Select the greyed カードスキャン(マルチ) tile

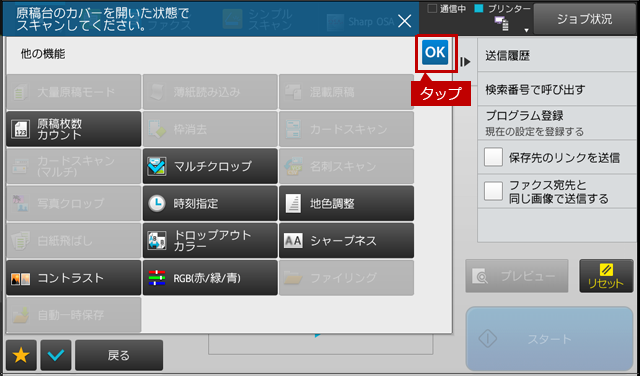(x=73, y=166)
